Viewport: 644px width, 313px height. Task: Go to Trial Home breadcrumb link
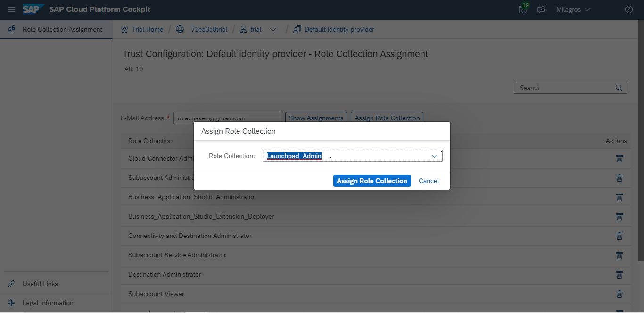pyautogui.click(x=147, y=29)
